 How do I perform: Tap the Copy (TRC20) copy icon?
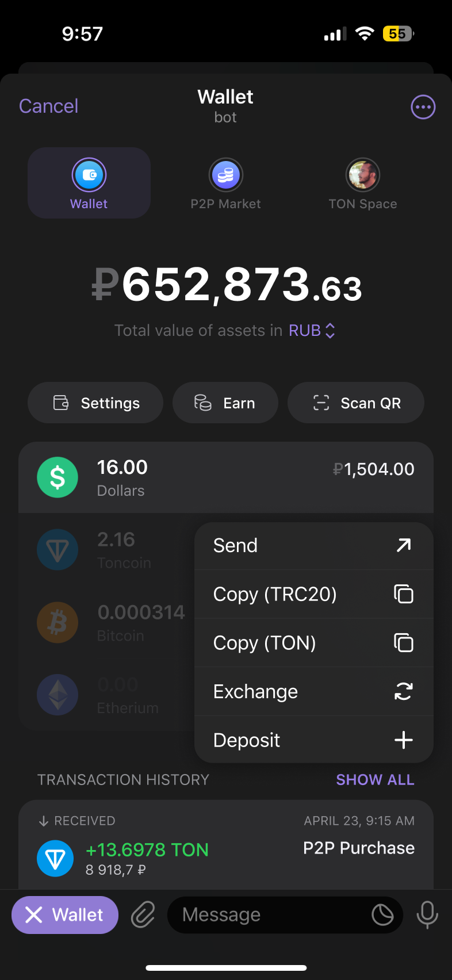(x=403, y=594)
